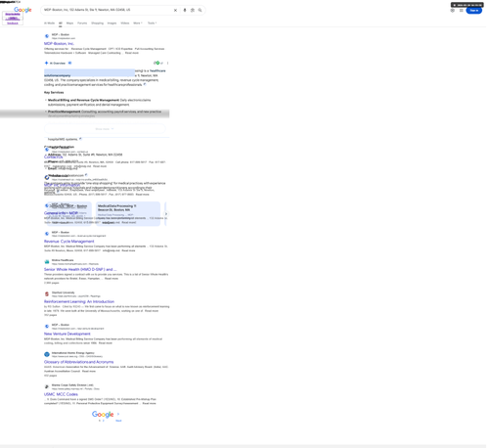The width and height of the screenshot is (489, 448).
Task: Open the Google apps grid icon
Action: [462, 11]
